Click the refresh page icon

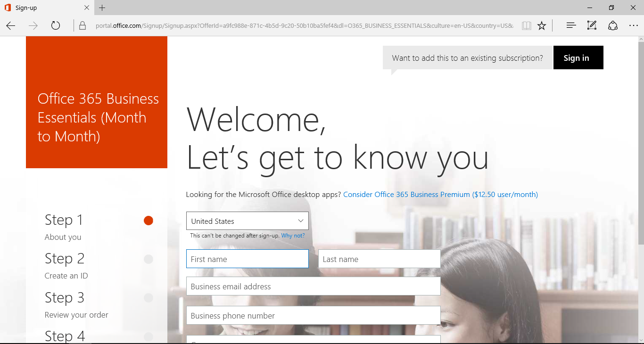click(56, 25)
